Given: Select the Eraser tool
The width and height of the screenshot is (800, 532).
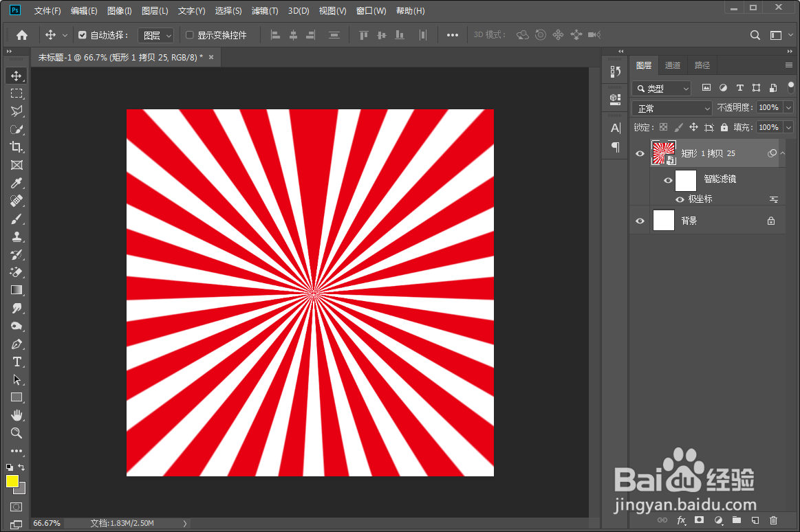Looking at the screenshot, I should coord(17,272).
